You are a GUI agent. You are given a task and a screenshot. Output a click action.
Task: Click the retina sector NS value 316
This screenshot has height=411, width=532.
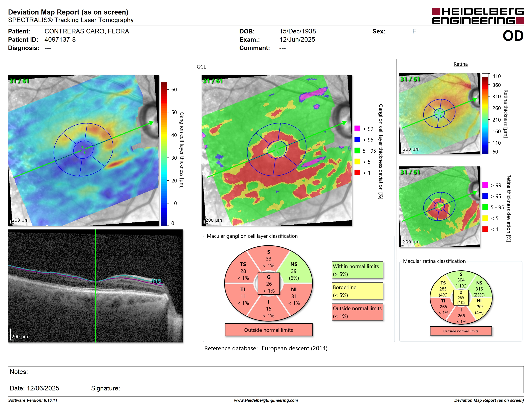(479, 289)
